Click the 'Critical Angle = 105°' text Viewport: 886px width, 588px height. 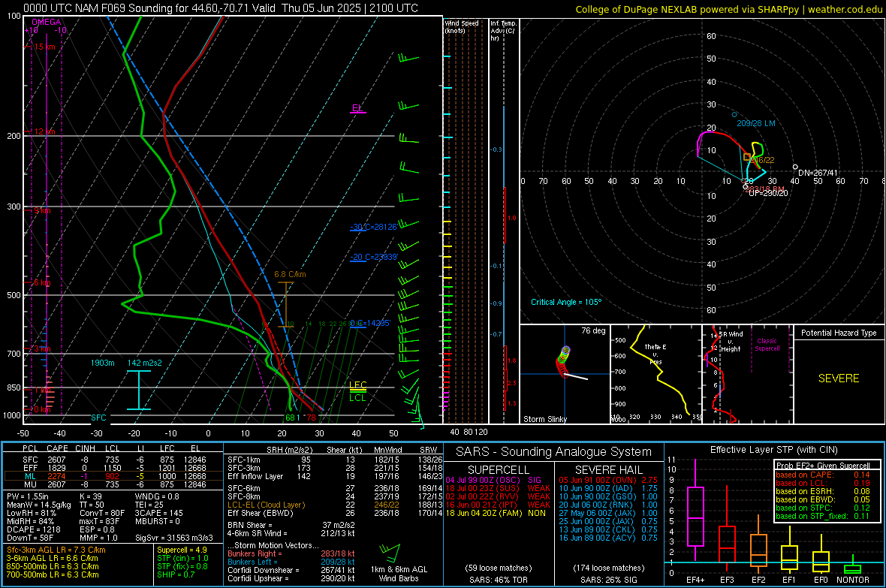[x=566, y=303]
